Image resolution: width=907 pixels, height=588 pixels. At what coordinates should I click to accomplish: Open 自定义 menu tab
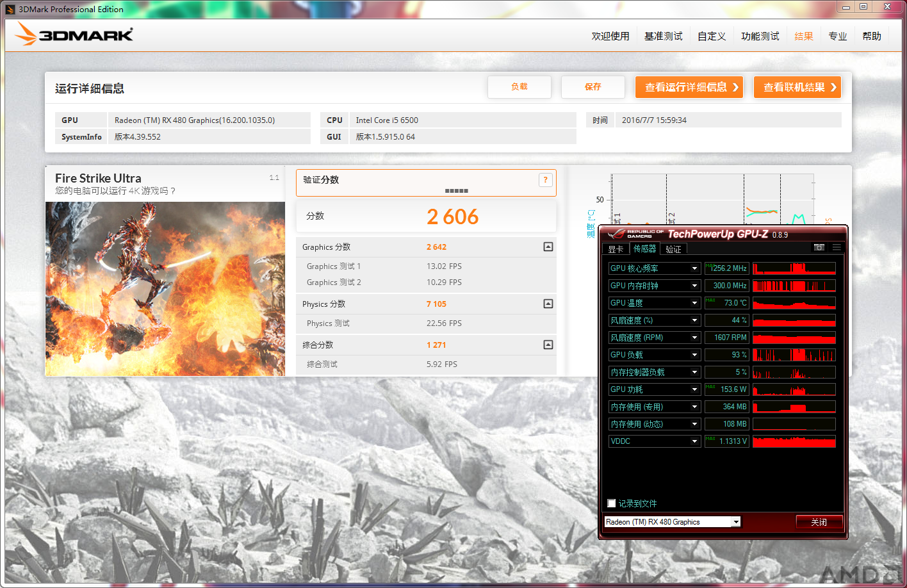pyautogui.click(x=712, y=37)
